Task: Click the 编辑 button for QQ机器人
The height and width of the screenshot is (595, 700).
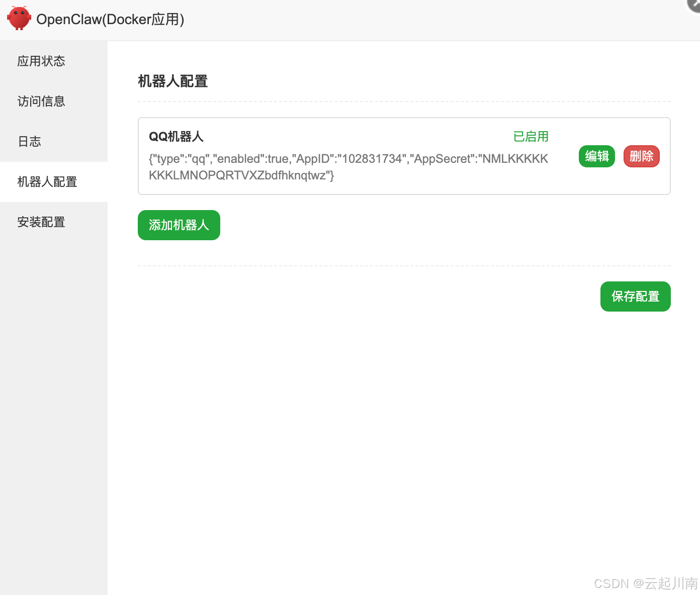Action: click(596, 156)
